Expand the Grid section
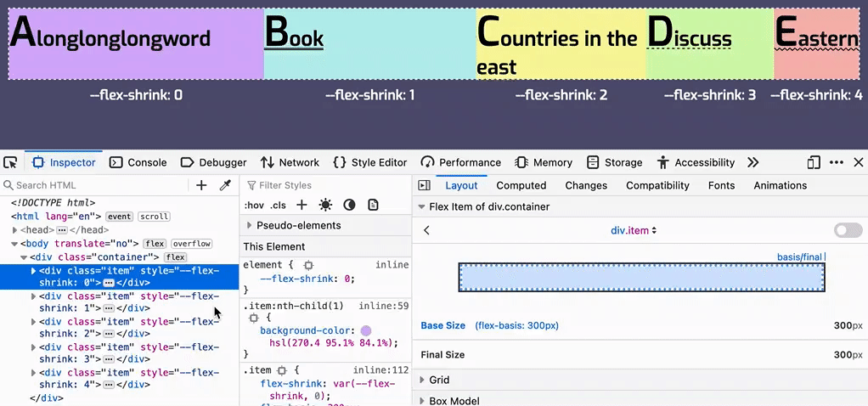This screenshot has width=868, height=406. pos(422,380)
